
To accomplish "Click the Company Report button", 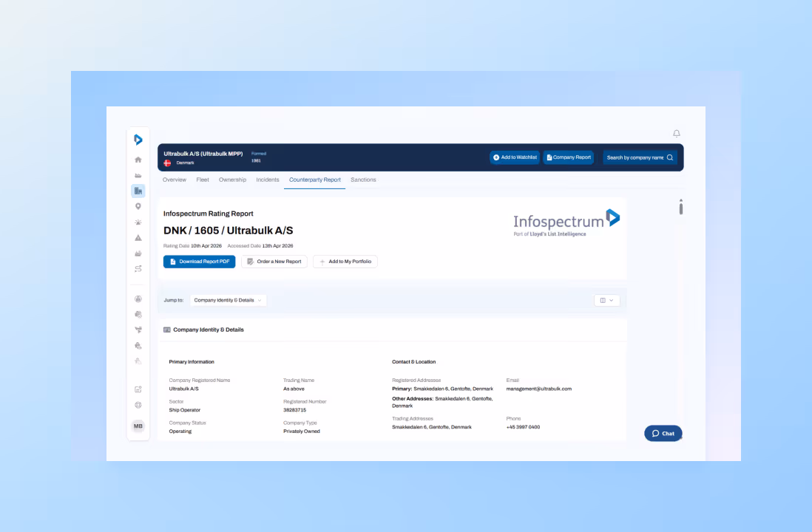I will [x=569, y=157].
